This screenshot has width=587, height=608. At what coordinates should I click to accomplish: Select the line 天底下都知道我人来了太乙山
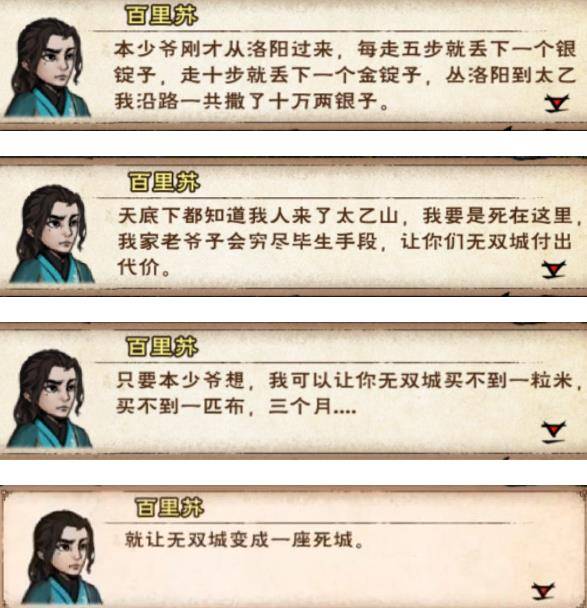258,216
